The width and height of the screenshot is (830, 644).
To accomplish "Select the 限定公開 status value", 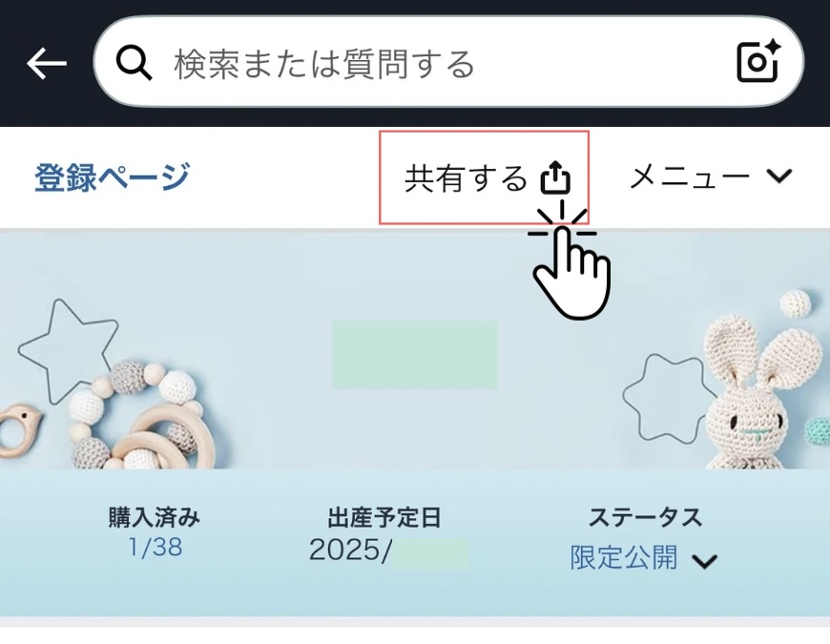I will coord(624,557).
